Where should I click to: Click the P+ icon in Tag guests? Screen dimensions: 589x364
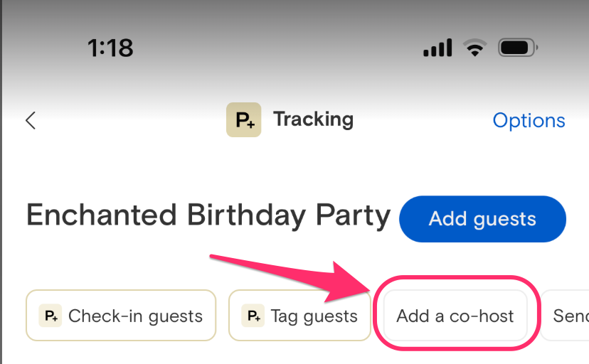point(253,316)
